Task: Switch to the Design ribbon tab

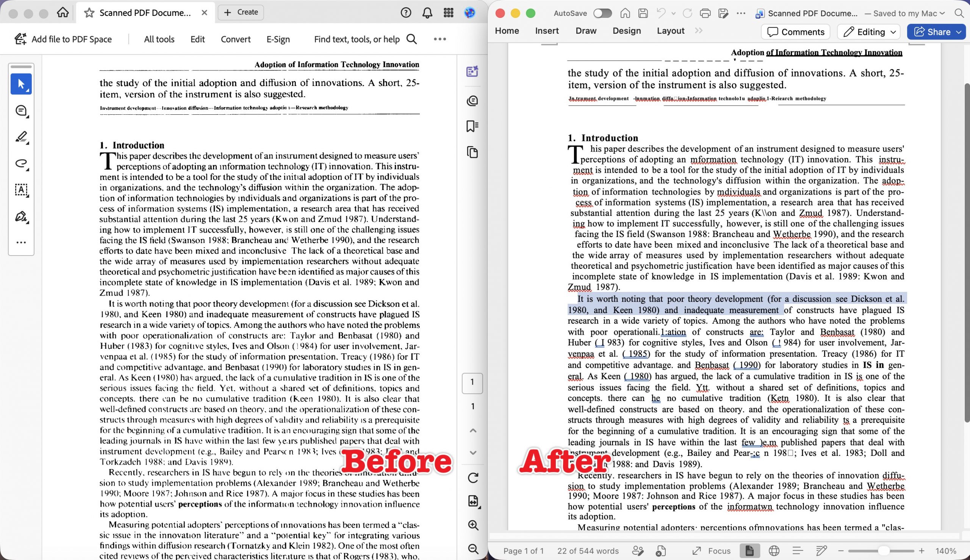Action: point(626,31)
